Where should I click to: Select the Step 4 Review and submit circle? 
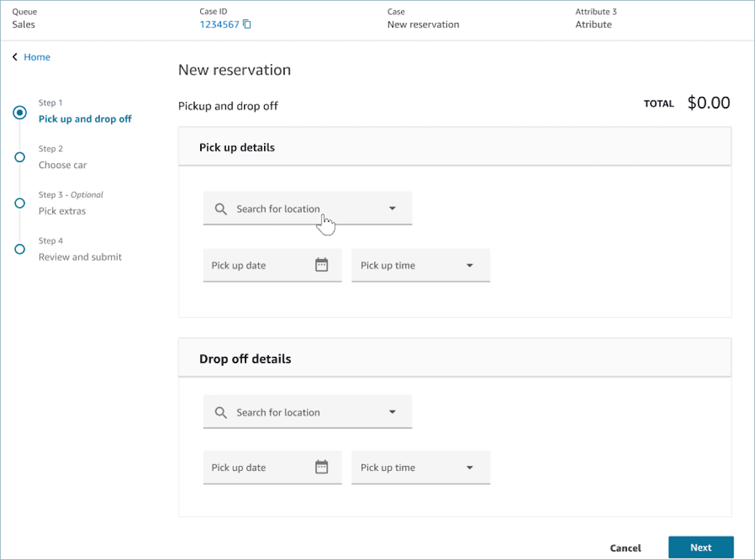tap(20, 249)
